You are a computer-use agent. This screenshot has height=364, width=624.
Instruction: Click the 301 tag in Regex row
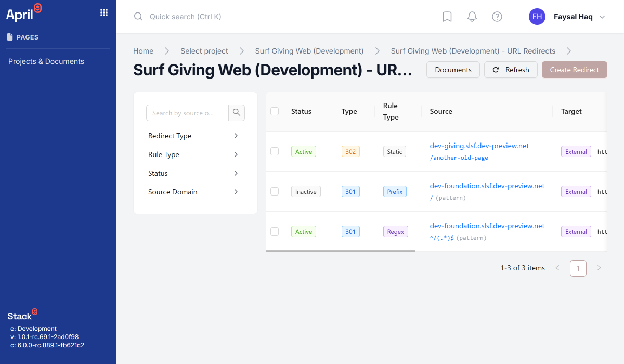tap(350, 232)
